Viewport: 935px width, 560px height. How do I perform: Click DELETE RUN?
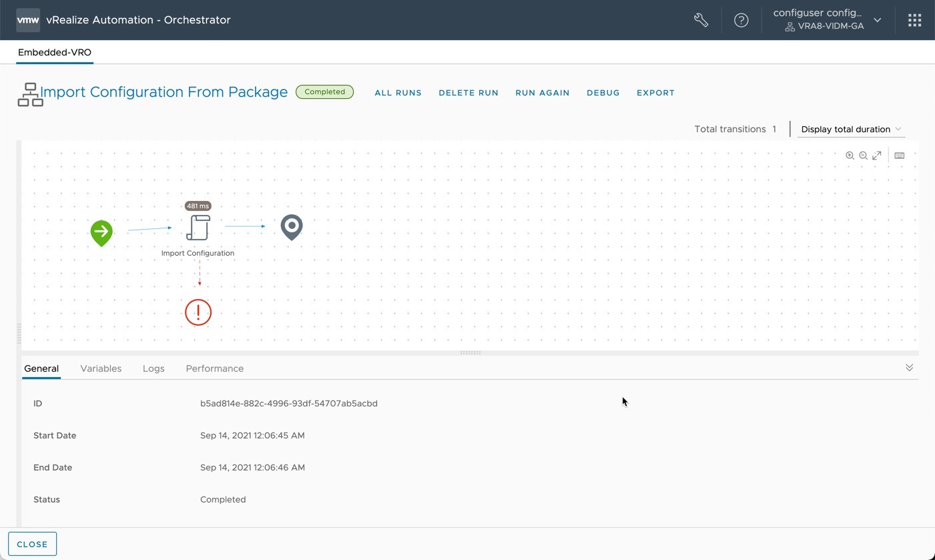[469, 93]
